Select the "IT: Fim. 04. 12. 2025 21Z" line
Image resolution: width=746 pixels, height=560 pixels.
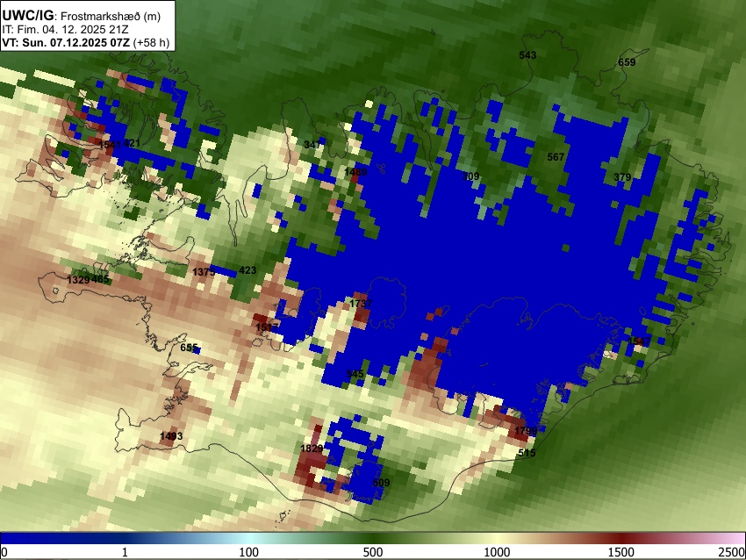65,30
